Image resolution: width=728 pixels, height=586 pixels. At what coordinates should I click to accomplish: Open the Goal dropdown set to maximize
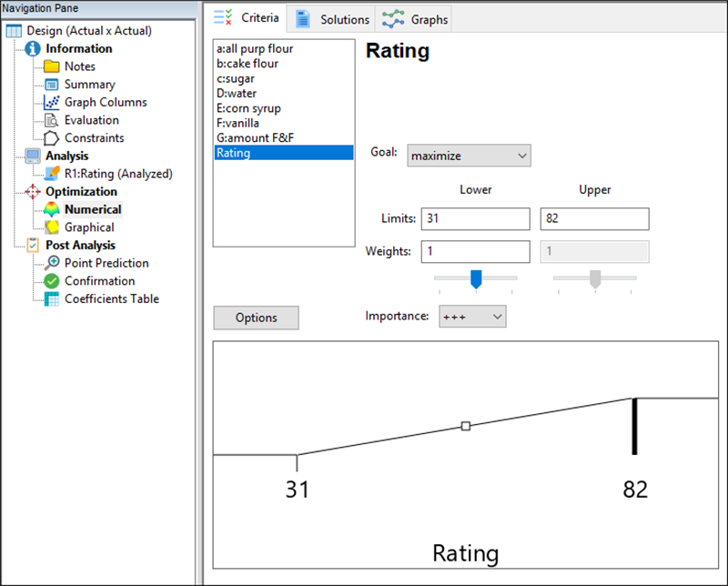[x=469, y=156]
